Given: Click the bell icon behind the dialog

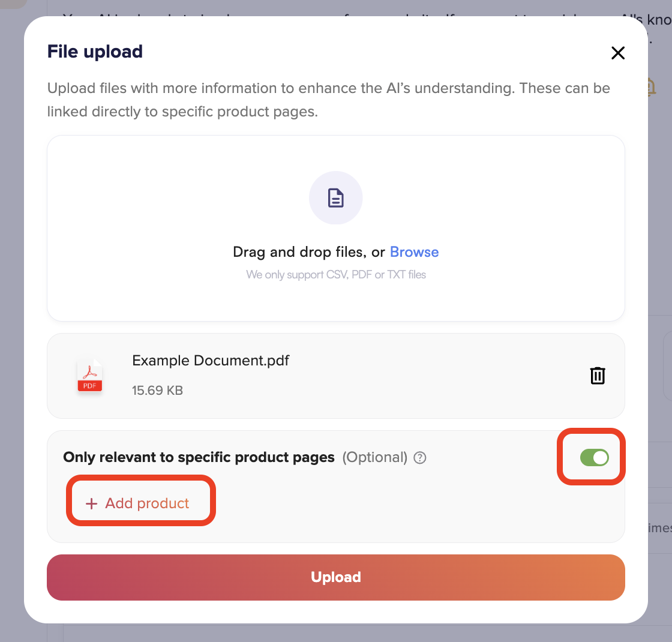Looking at the screenshot, I should tap(652, 87).
